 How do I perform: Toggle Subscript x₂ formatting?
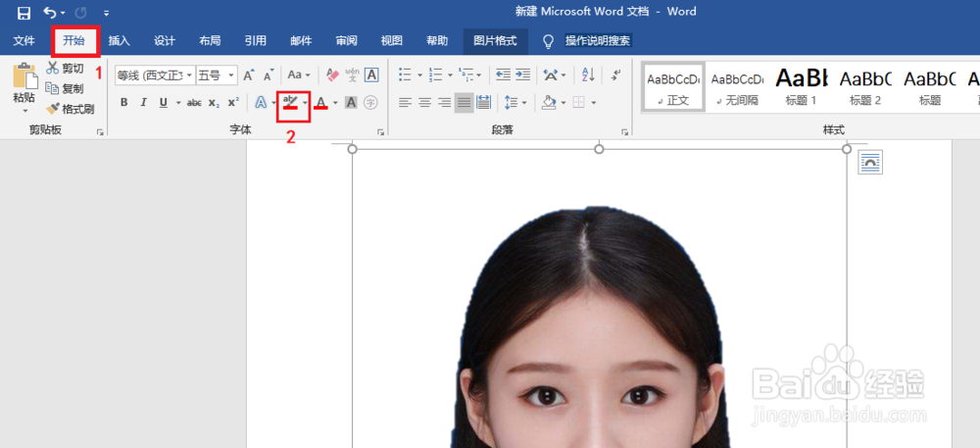point(214,103)
